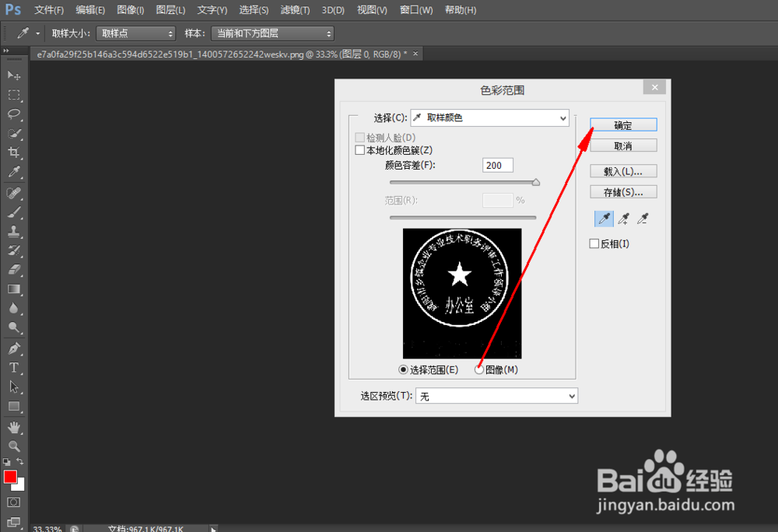Click the white background color swatch
The image size is (778, 532).
tap(19, 486)
